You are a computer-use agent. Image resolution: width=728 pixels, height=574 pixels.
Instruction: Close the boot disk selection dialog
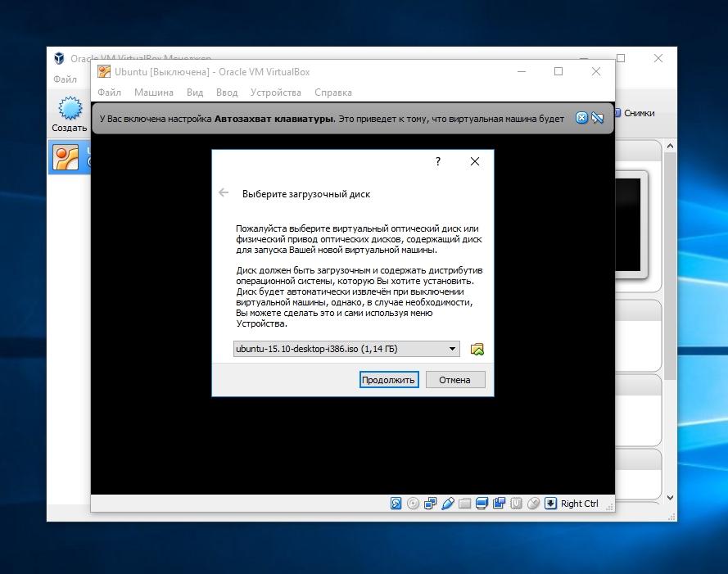tap(474, 161)
